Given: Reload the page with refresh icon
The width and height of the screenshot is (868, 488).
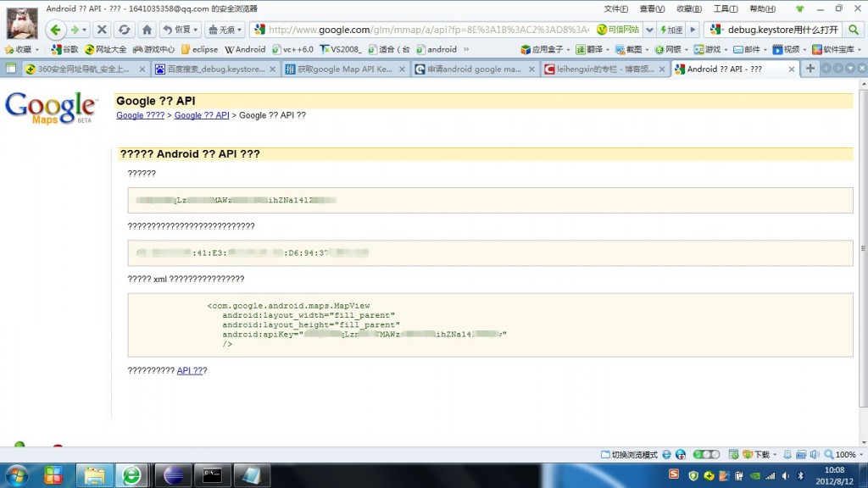Looking at the screenshot, I should pos(125,30).
